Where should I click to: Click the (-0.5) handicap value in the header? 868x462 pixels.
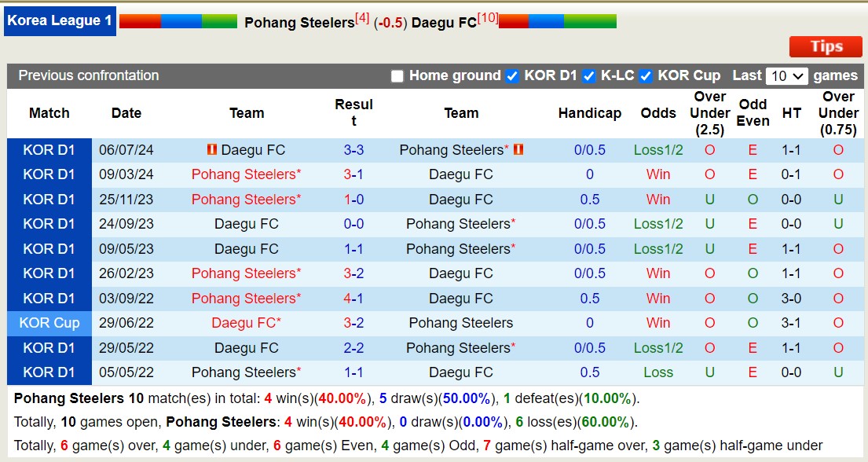(x=389, y=21)
